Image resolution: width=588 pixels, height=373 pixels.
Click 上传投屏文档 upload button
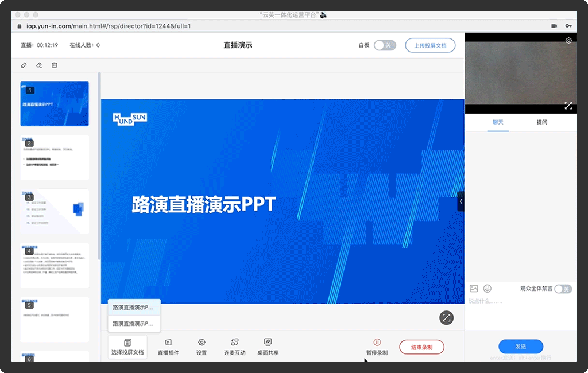(x=430, y=45)
